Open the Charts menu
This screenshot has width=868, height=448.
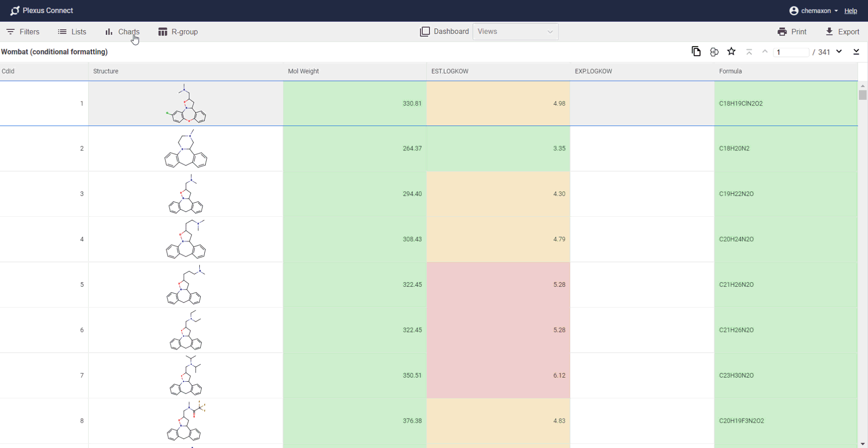(x=122, y=32)
